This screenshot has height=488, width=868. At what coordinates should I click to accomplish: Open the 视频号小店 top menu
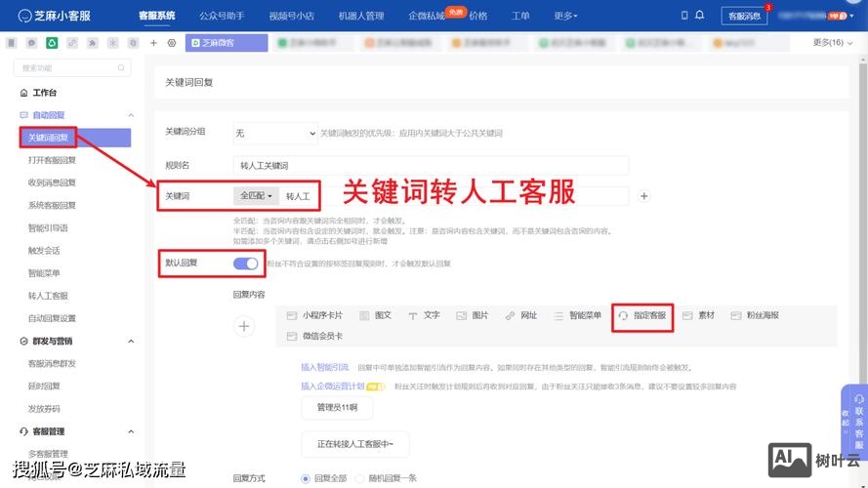[x=291, y=16]
